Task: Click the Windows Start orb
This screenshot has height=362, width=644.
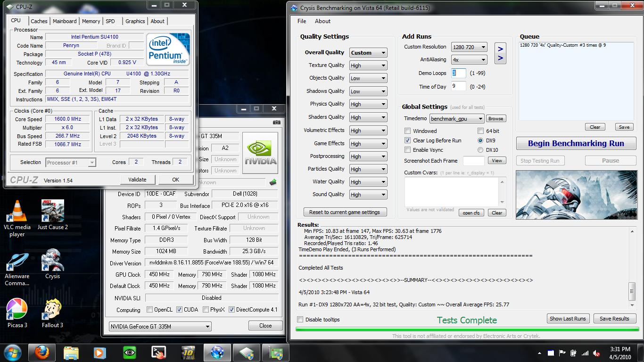Action: pos(13,353)
